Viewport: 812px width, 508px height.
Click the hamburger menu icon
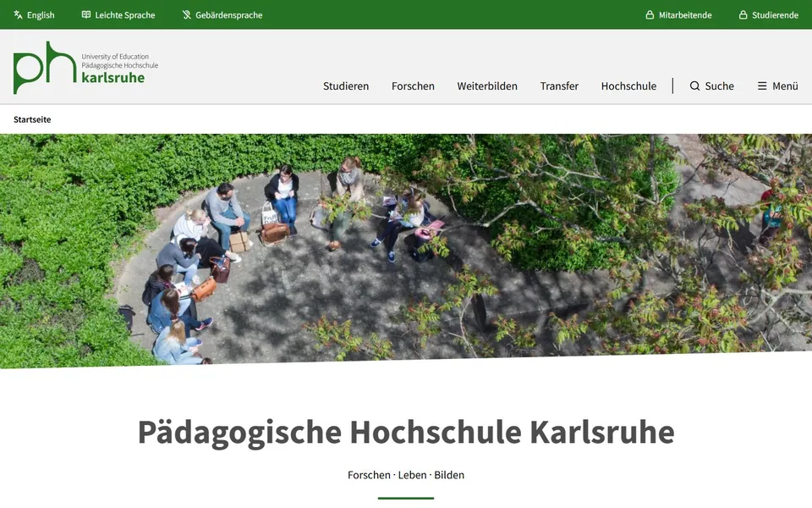click(762, 86)
